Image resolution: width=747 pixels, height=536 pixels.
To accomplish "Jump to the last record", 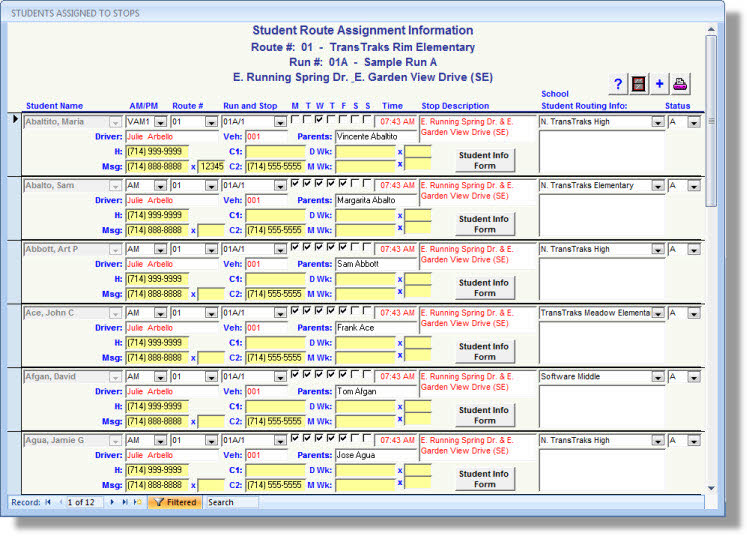I will pos(125,502).
